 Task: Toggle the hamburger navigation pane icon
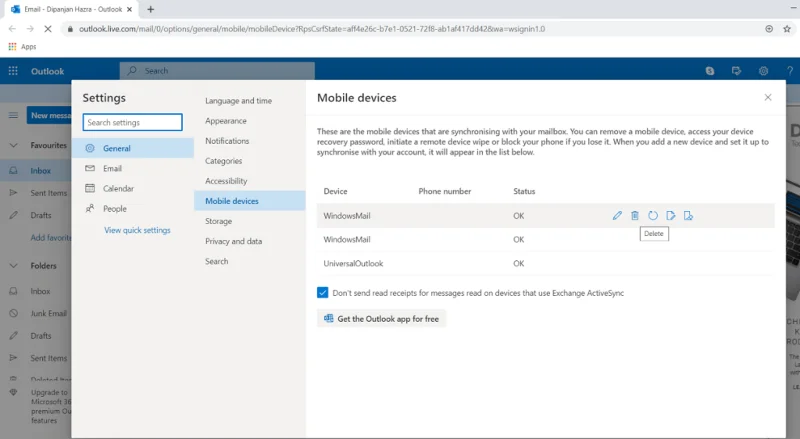(x=13, y=115)
